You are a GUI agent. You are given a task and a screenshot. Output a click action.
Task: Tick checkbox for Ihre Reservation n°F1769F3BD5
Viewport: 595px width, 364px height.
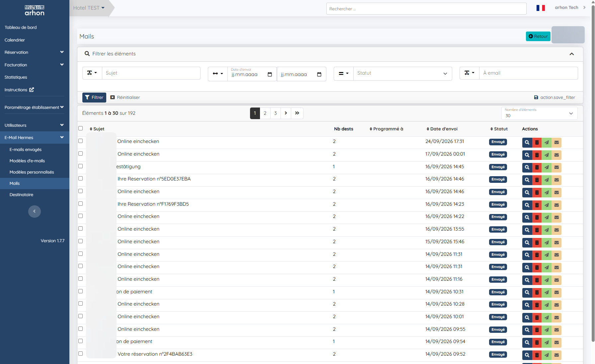(x=80, y=204)
